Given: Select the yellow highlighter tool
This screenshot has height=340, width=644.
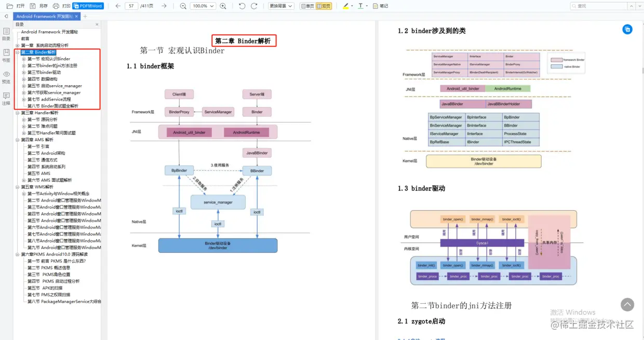Looking at the screenshot, I should tap(345, 6).
